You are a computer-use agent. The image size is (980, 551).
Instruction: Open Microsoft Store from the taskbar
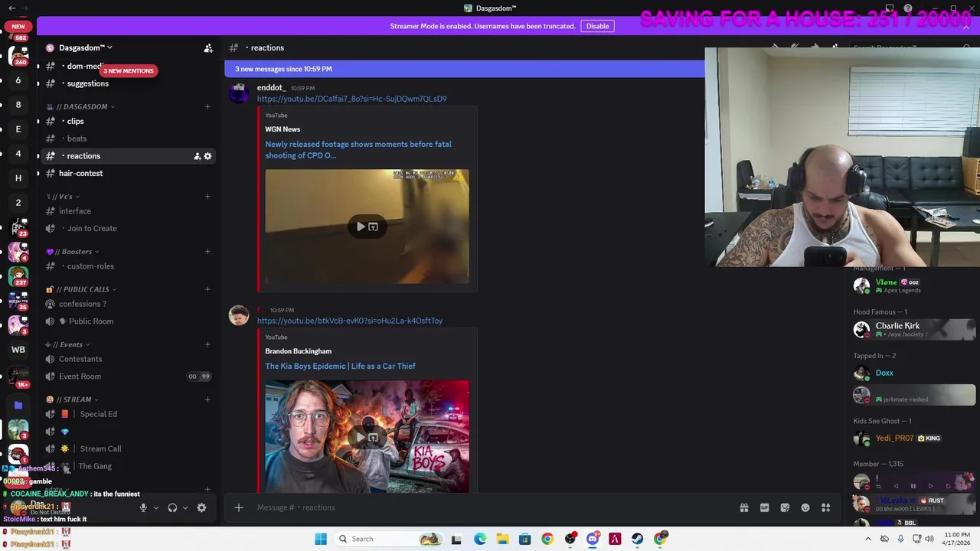coord(524,539)
